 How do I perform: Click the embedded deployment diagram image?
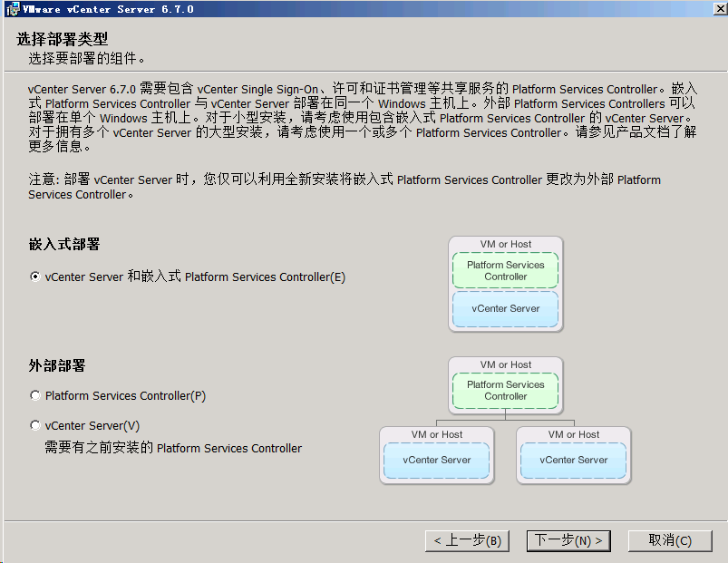point(506,284)
